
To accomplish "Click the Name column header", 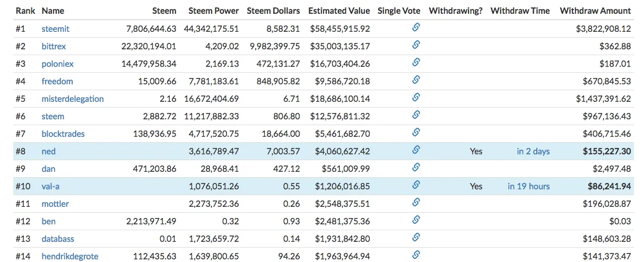I will tap(53, 11).
